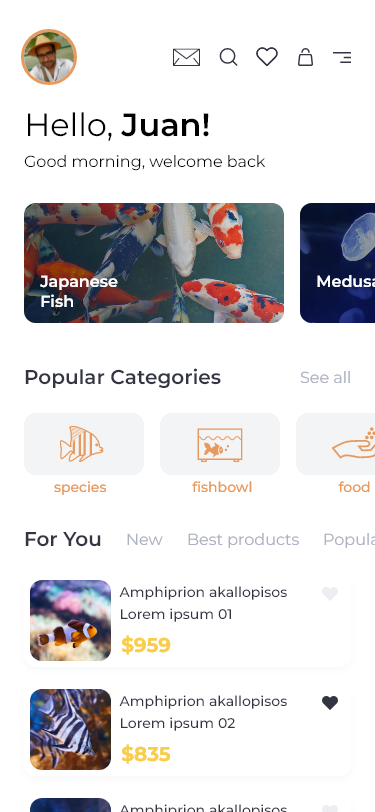Viewport: 375px width, 812px height.
Task: Open the Lorem ipsum 01 clownfish thumbnail
Action: coord(70,620)
